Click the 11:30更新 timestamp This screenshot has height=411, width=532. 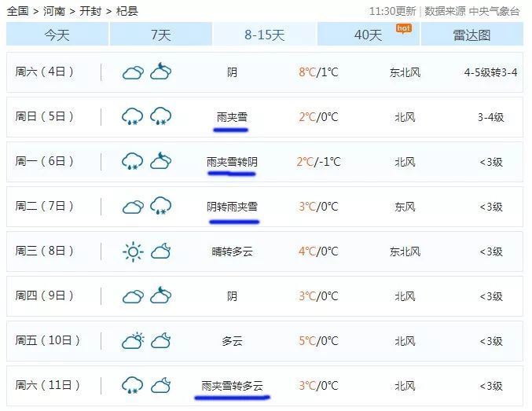click(x=393, y=11)
